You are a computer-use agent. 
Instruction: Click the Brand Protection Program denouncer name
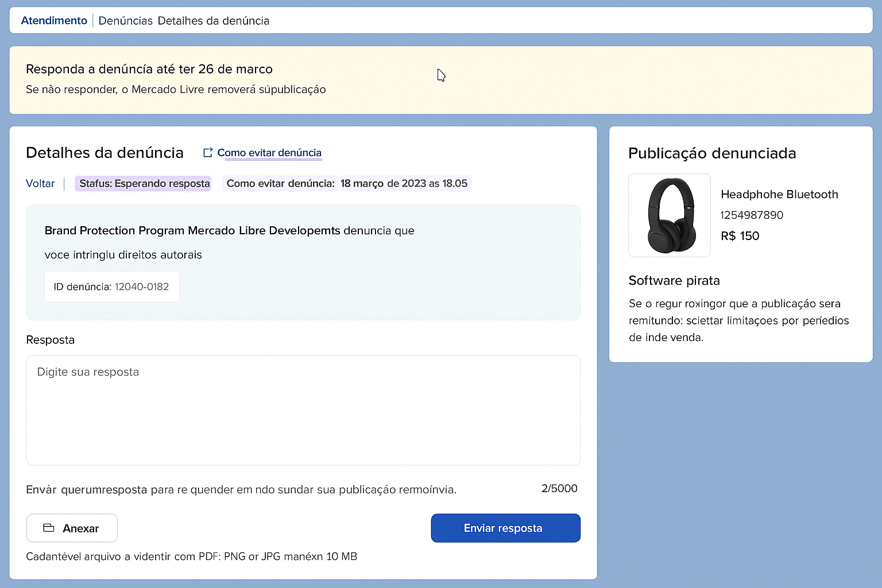coord(192,230)
